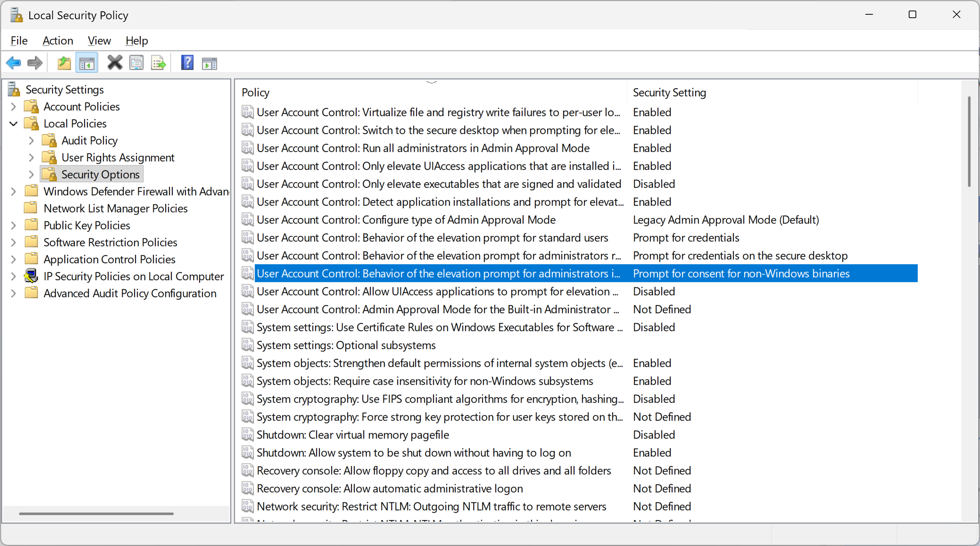Open the Properties toolbar icon
The image size is (980, 546).
pos(136,63)
